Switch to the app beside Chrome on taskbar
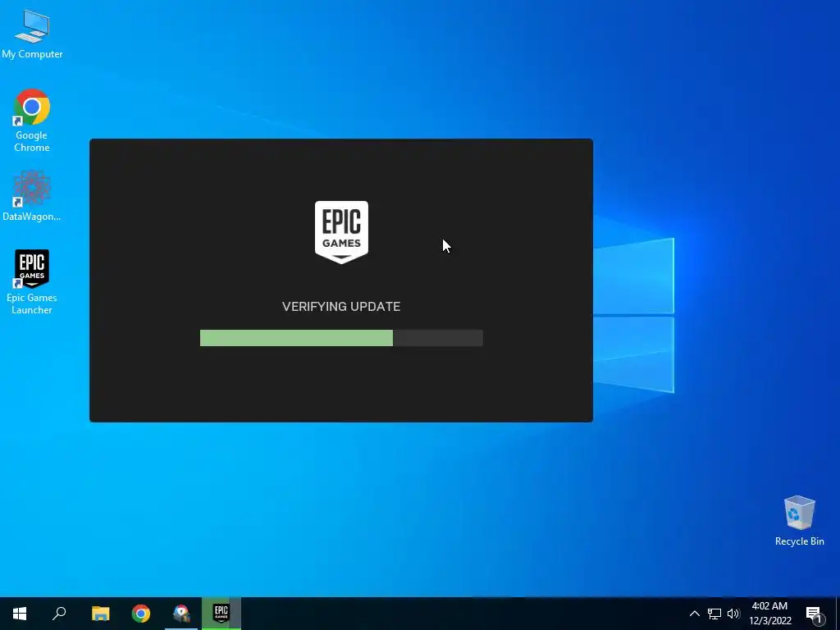The width and height of the screenshot is (840, 630). point(181,613)
